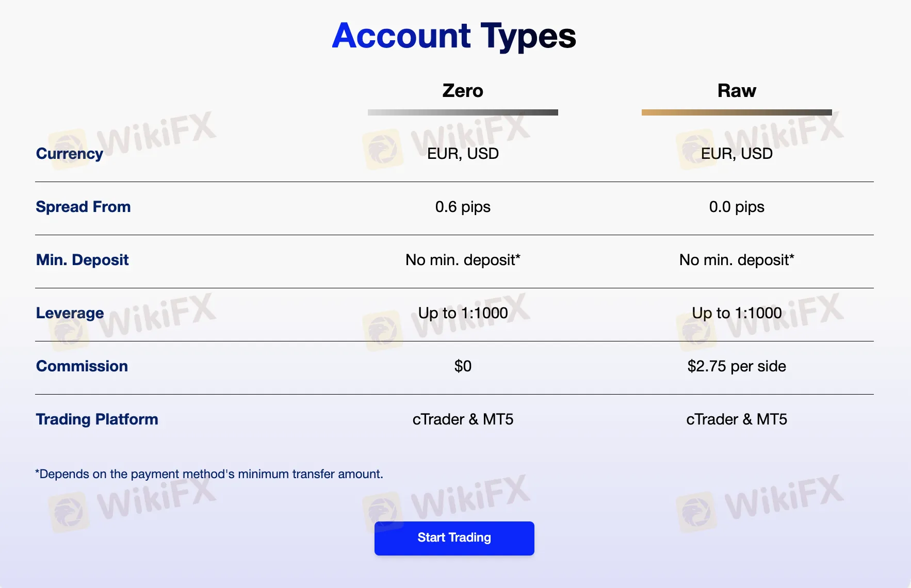Select the Currency row label

click(x=69, y=153)
